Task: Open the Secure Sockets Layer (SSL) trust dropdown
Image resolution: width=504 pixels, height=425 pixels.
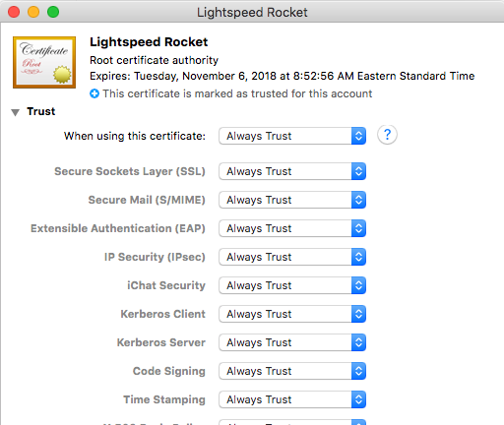Action: [x=292, y=171]
